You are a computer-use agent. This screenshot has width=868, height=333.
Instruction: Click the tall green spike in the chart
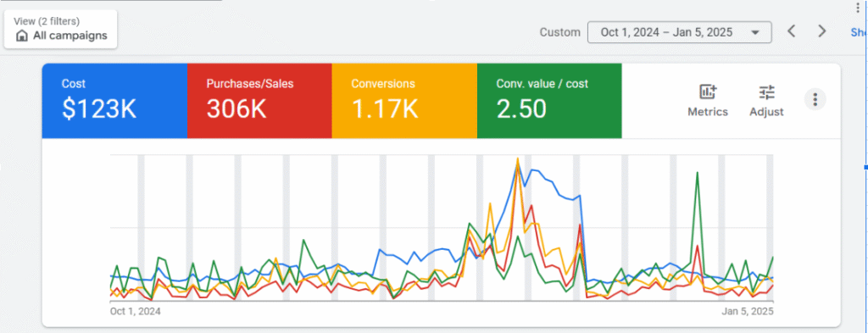697,173
